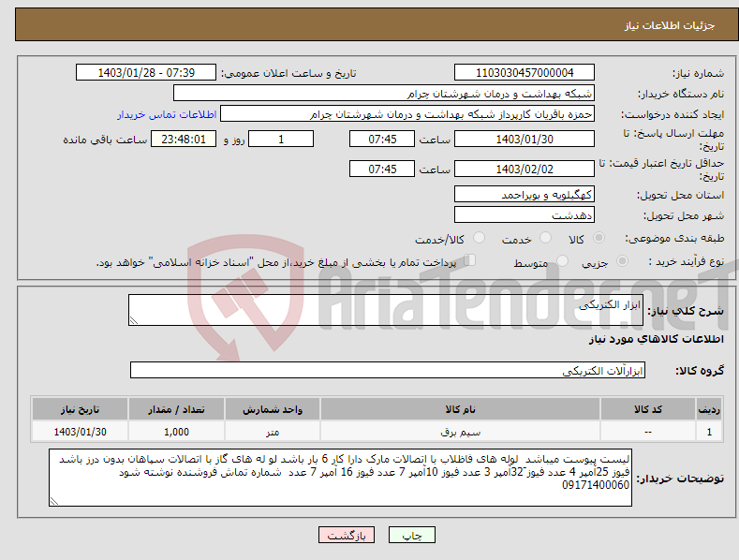Click the جزئیات اطلاعات نیاز header title

(x=670, y=25)
